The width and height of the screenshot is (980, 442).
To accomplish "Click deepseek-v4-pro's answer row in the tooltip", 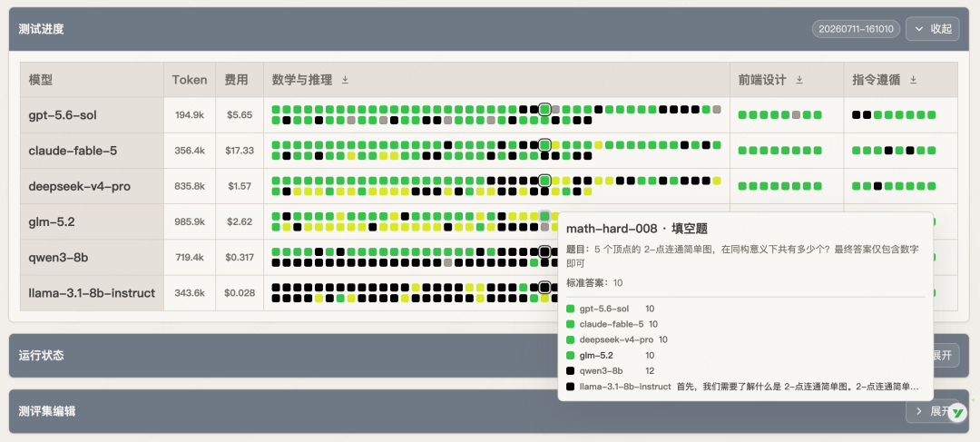I will (x=745, y=339).
